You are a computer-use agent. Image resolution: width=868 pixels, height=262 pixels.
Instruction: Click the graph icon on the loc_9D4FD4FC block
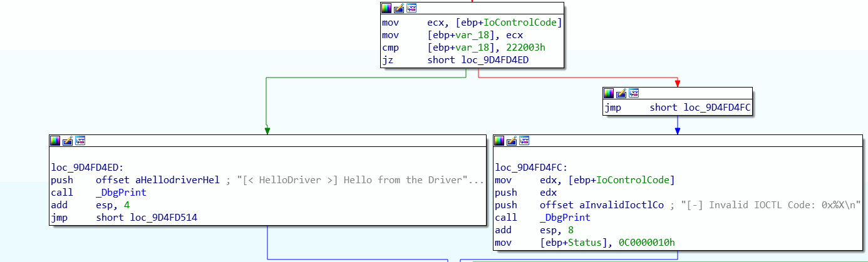point(524,141)
